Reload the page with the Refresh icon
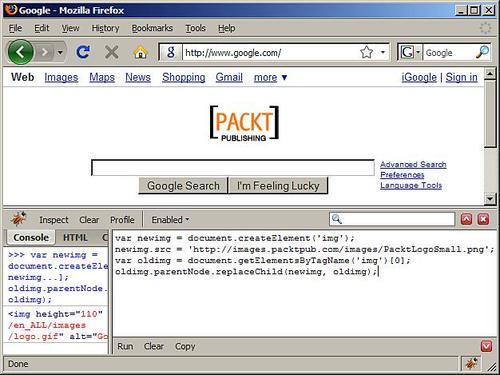Viewport: 500px width, 375px height. [x=83, y=52]
